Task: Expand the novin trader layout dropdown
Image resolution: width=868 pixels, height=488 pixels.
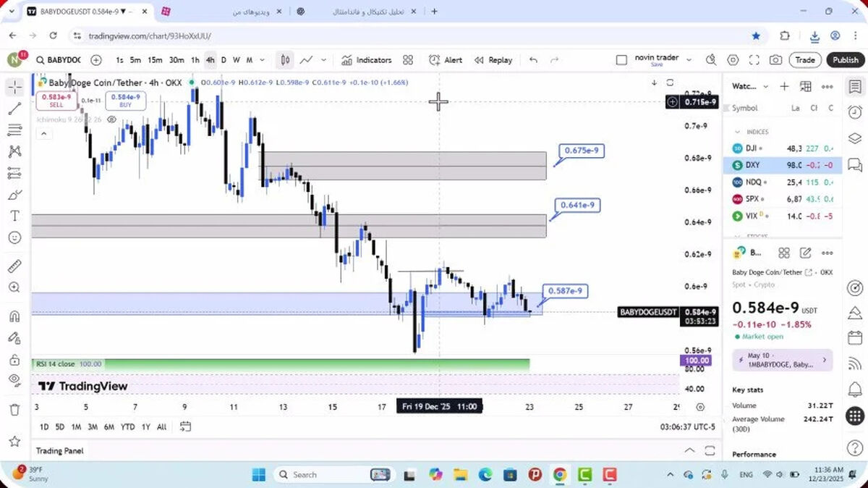Action: (689, 60)
